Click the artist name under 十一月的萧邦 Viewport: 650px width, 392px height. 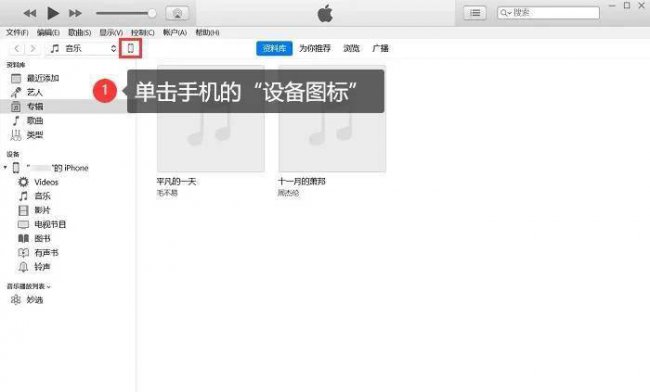click(288, 193)
